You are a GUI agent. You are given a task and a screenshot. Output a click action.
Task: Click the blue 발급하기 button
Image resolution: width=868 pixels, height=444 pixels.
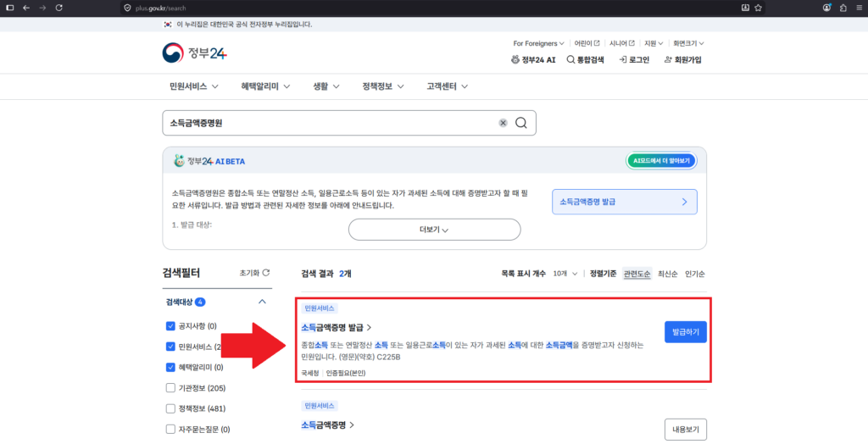(x=685, y=332)
